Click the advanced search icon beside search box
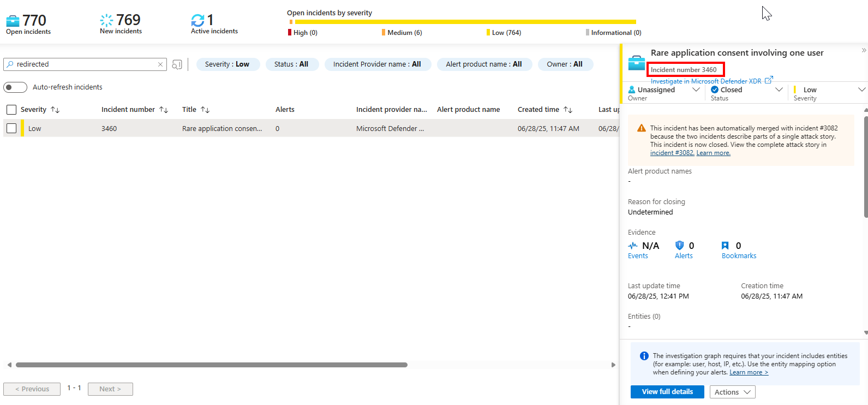868x405 pixels. click(177, 64)
